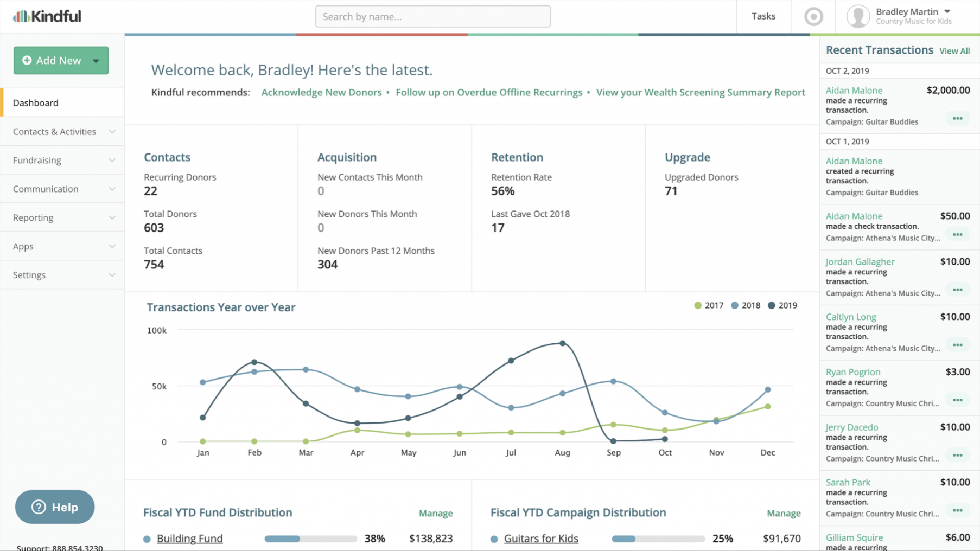Open Bradley Martin account dropdown arrow
Screen dimensions: 980x551
[947, 11]
